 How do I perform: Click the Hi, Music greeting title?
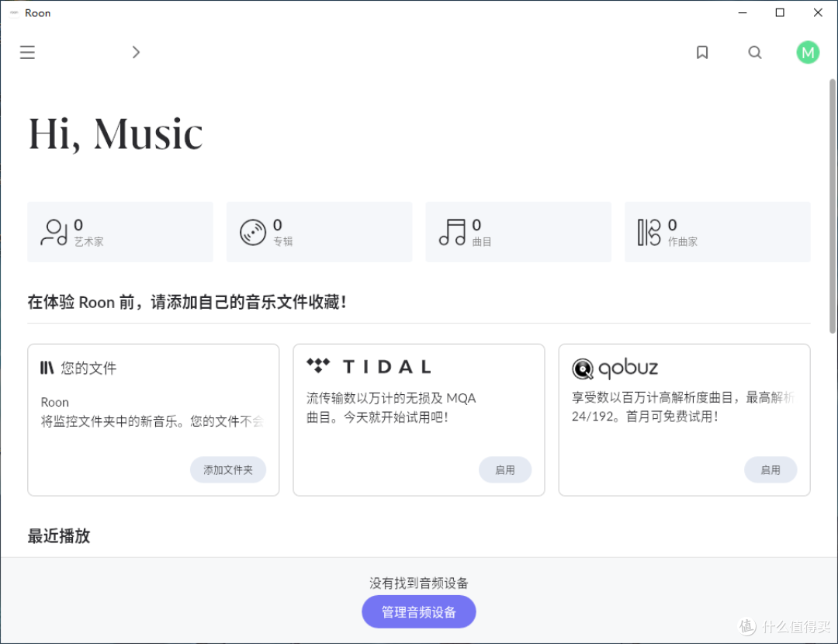[115, 133]
